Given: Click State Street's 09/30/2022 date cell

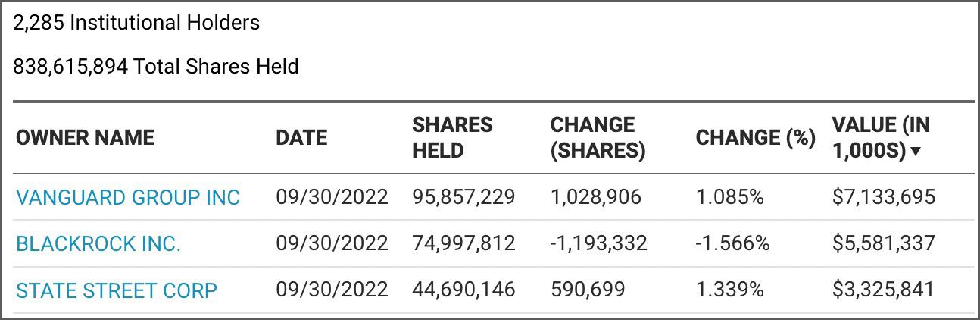Looking at the screenshot, I should tap(332, 290).
